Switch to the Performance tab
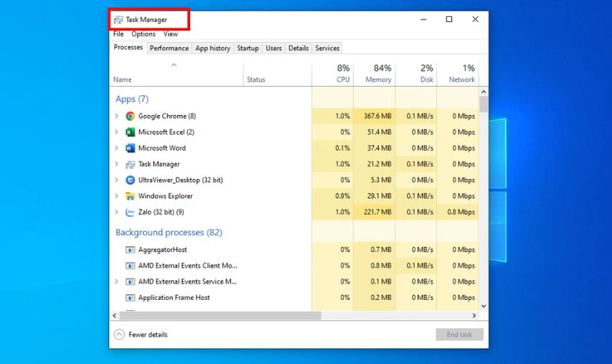This screenshot has width=612, height=364. click(169, 49)
